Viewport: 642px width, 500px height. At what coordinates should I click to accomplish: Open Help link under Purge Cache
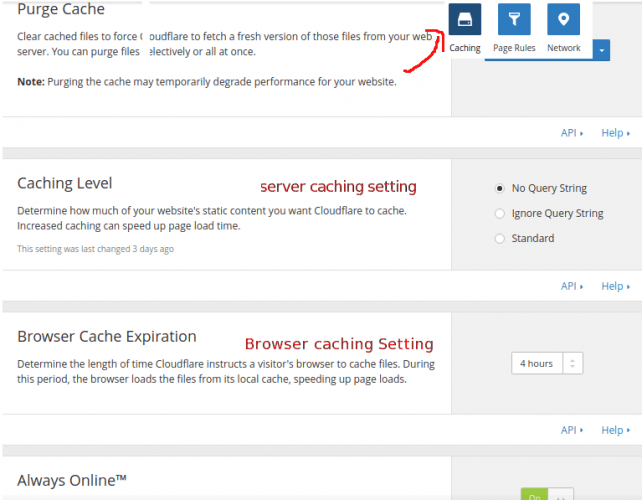point(615,133)
